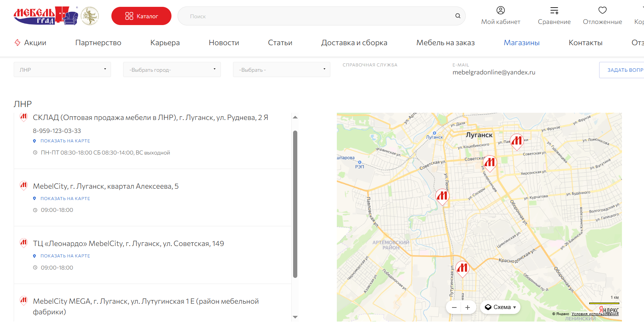Viewport: 644px width, 328px height.
Task: Click store list scroll down arrow
Action: tap(295, 317)
